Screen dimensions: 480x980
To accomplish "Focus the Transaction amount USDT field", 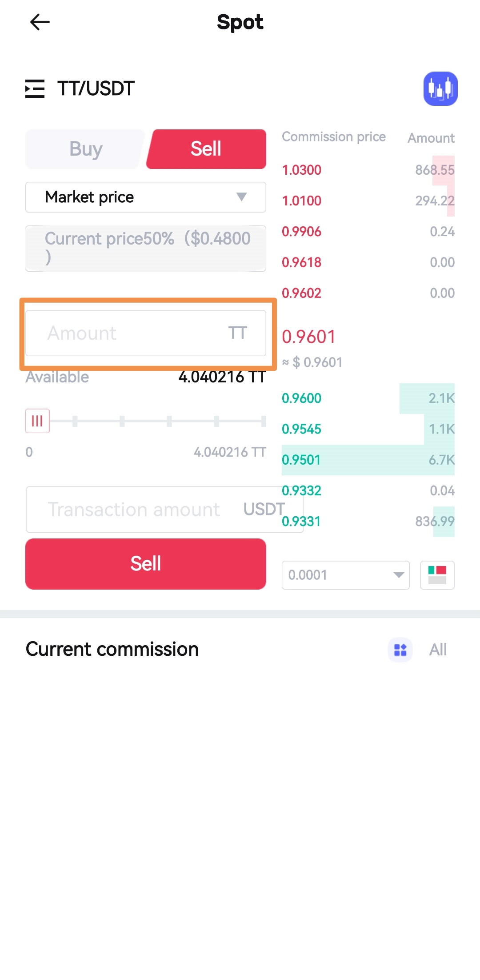I will pyautogui.click(x=142, y=510).
